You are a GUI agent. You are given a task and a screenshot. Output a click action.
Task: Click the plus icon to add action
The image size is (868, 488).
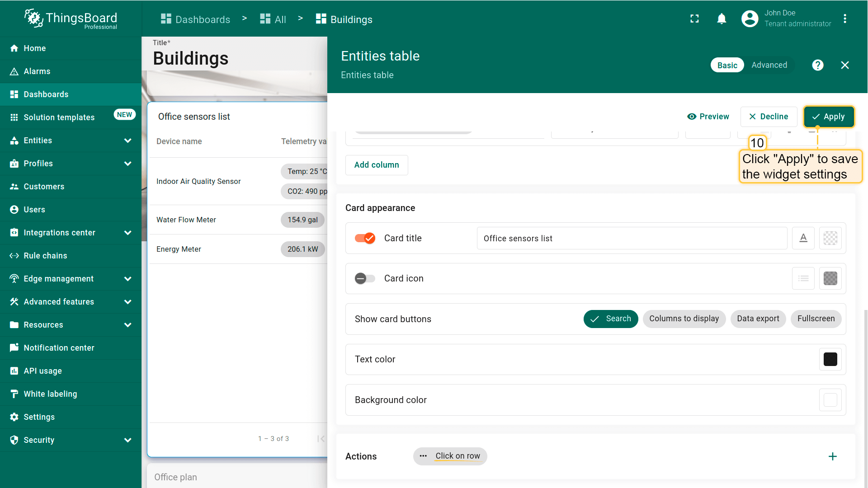832,456
